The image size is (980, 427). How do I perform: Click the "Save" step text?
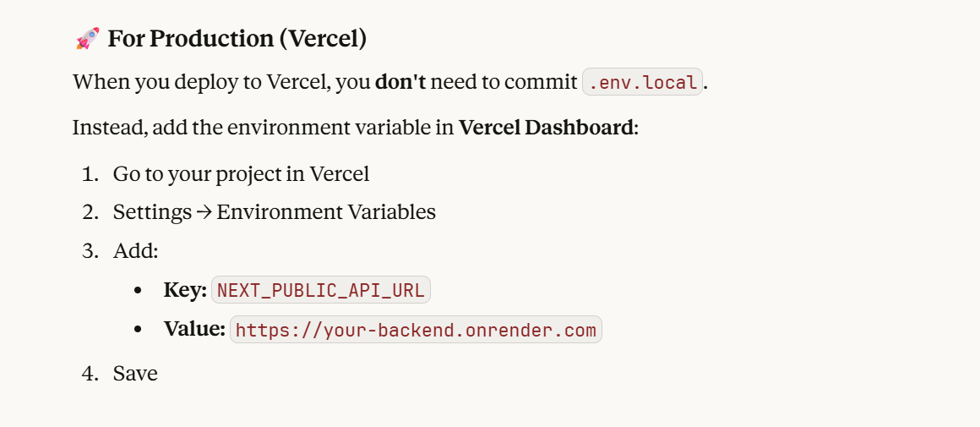point(135,373)
